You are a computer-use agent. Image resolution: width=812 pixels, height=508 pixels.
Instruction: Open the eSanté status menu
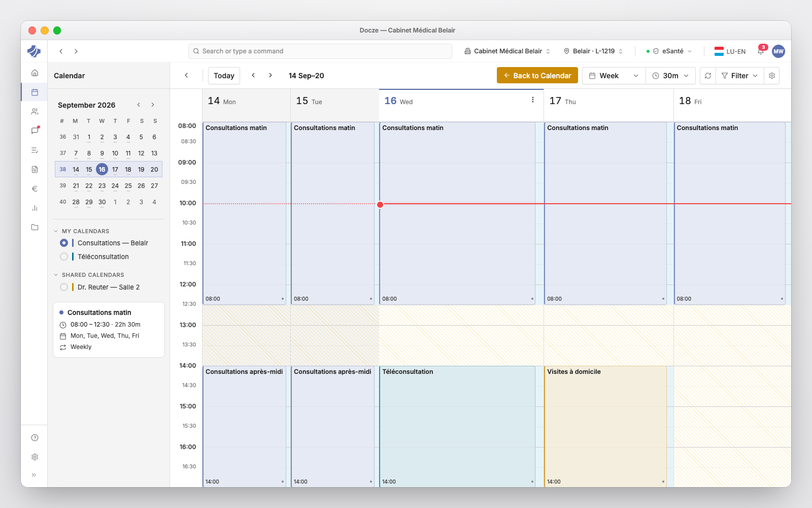pyautogui.click(x=669, y=51)
